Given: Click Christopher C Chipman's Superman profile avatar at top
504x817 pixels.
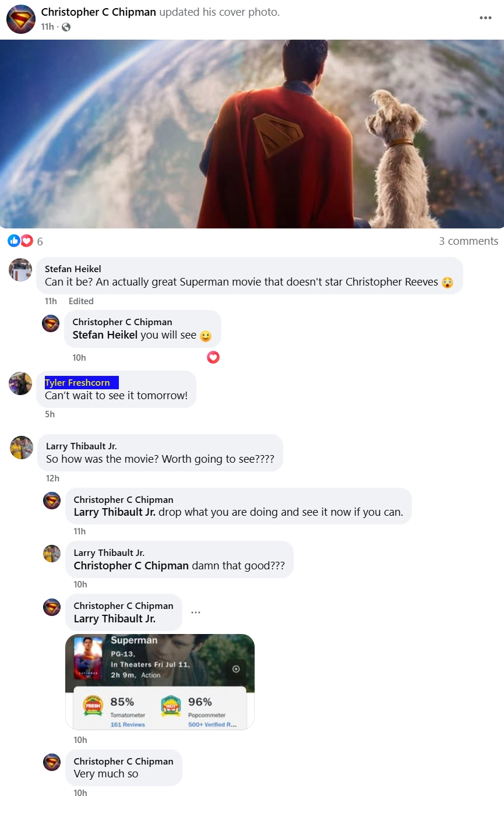Looking at the screenshot, I should pyautogui.click(x=21, y=19).
